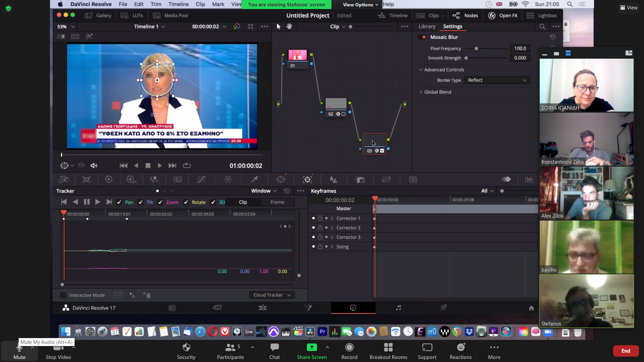Select the Window power window tool
This screenshot has width=644, height=362.
(281, 180)
